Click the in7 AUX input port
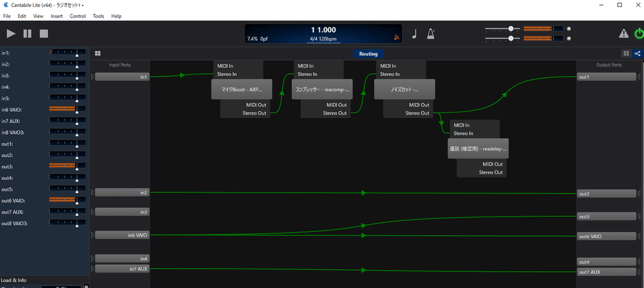644x288 pixels. (x=122, y=269)
